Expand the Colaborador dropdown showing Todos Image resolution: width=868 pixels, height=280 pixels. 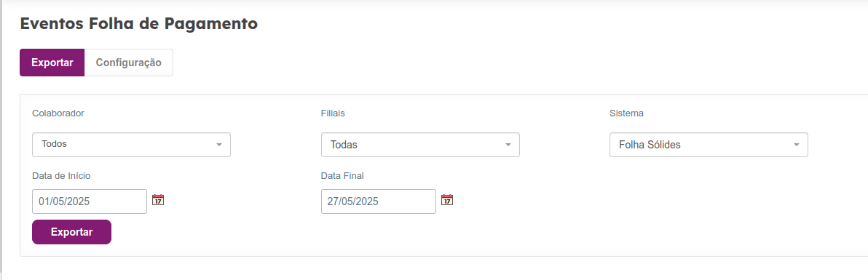(131, 145)
